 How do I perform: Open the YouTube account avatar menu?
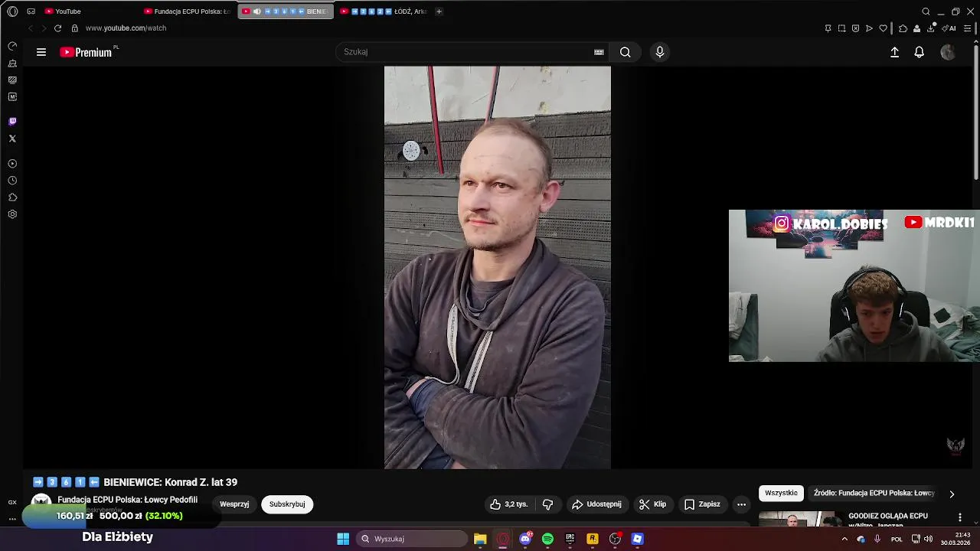coord(948,52)
